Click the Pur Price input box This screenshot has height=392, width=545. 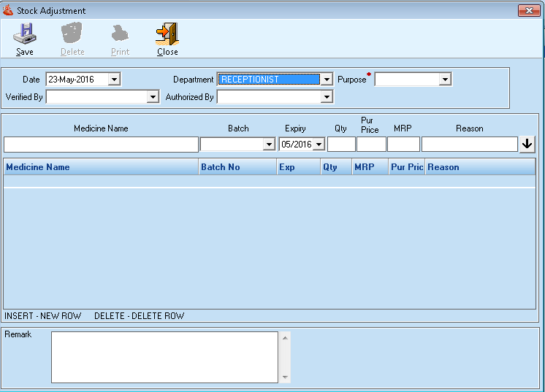[x=371, y=145]
